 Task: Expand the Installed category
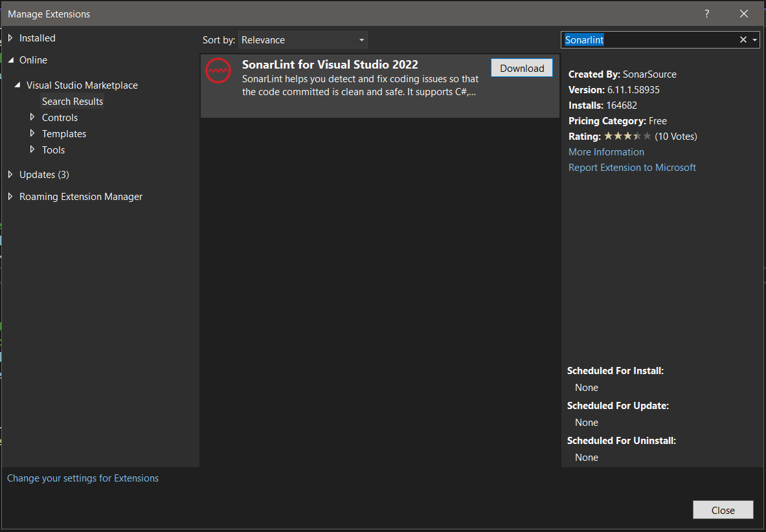(10, 38)
